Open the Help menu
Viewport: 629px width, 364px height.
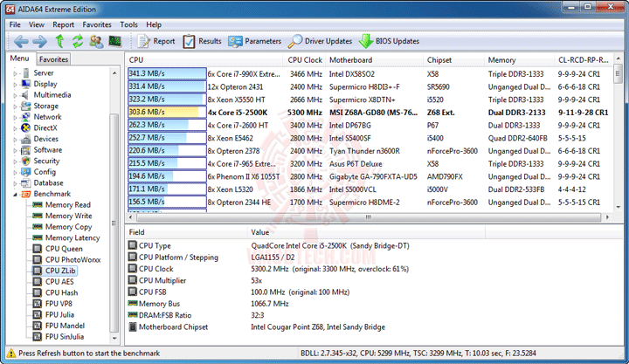154,24
